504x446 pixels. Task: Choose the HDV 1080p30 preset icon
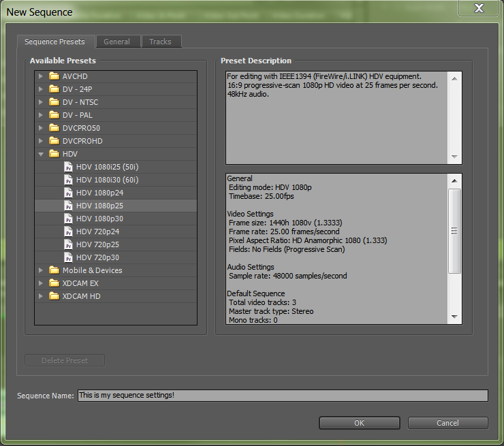pyautogui.click(x=68, y=219)
